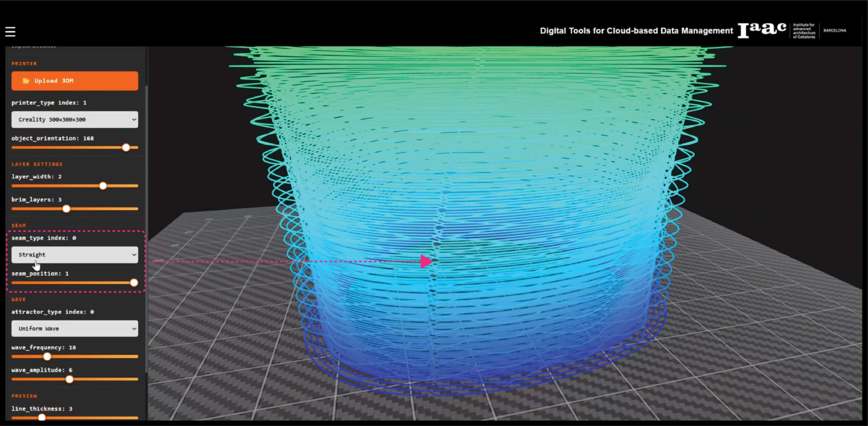Click the seam_position slider handle
This screenshot has height=426, width=868.
click(134, 283)
